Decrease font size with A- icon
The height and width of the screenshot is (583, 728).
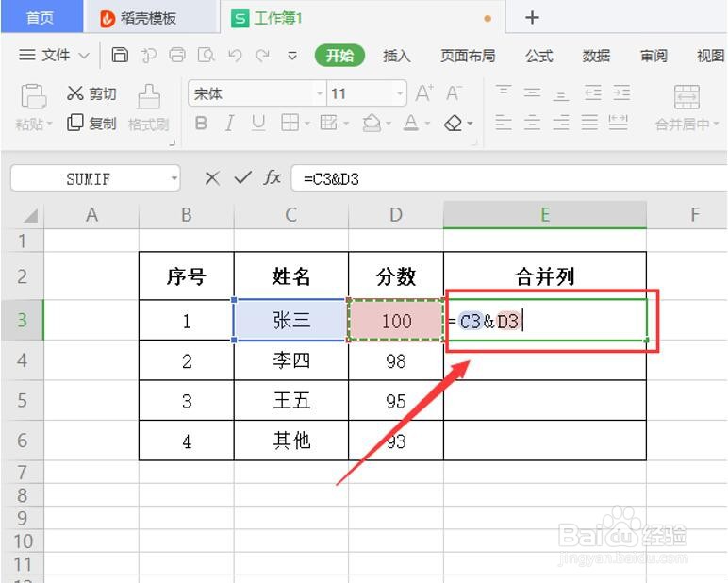pyautogui.click(x=454, y=93)
